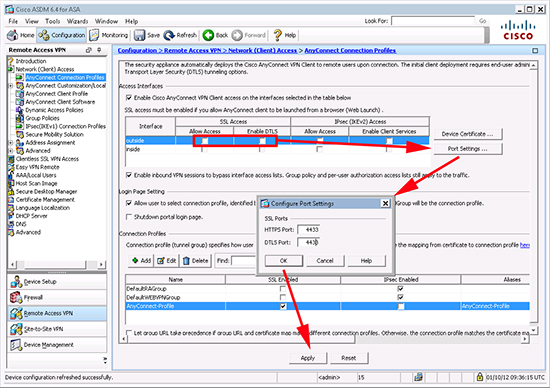Click the Port Settings button
The width and height of the screenshot is (550, 388).
coord(468,149)
